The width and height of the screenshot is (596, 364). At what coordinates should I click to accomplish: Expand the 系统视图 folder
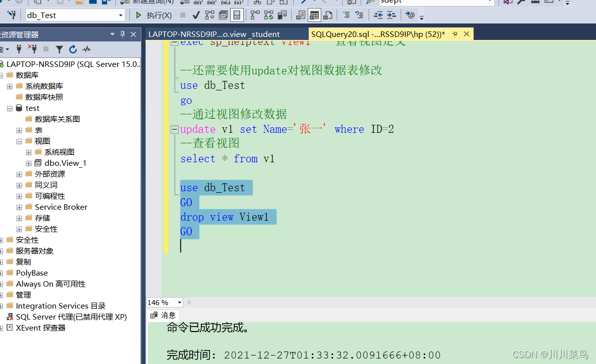(28, 152)
